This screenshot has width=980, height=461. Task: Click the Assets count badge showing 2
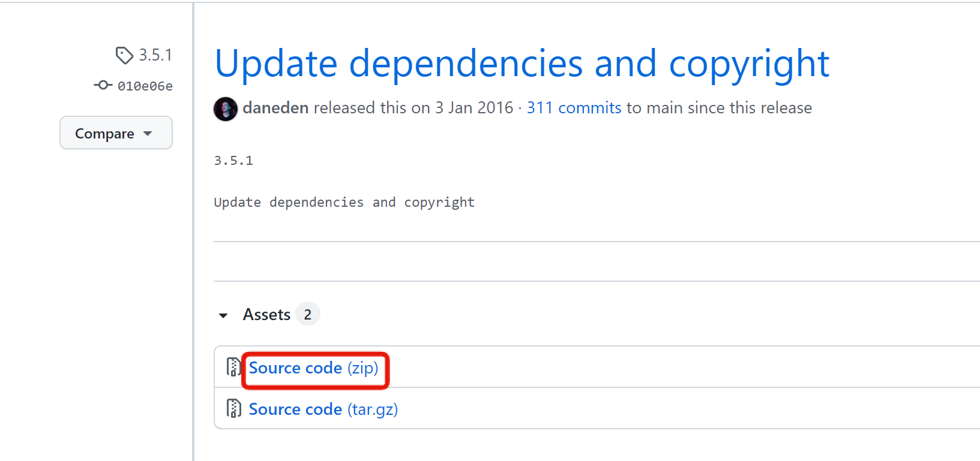[x=308, y=315]
